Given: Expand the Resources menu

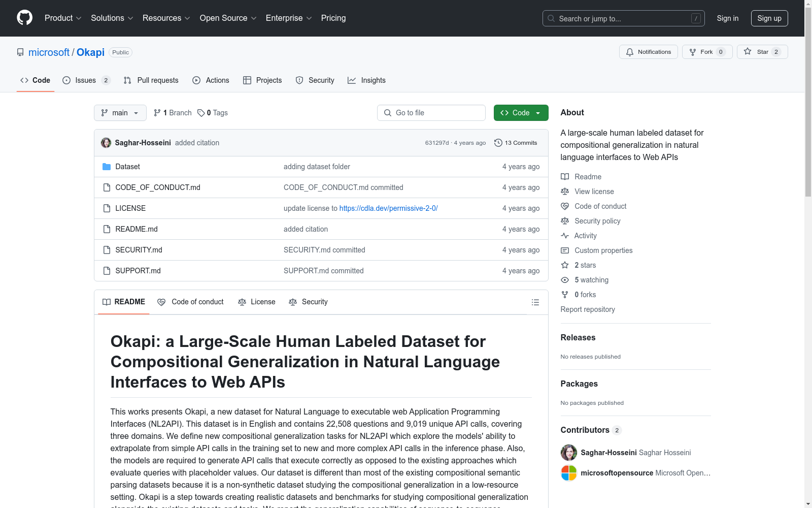Looking at the screenshot, I should [x=166, y=18].
